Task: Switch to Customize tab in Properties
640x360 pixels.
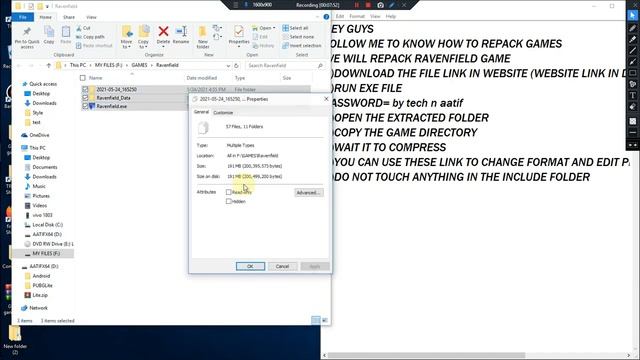Action: click(223, 113)
